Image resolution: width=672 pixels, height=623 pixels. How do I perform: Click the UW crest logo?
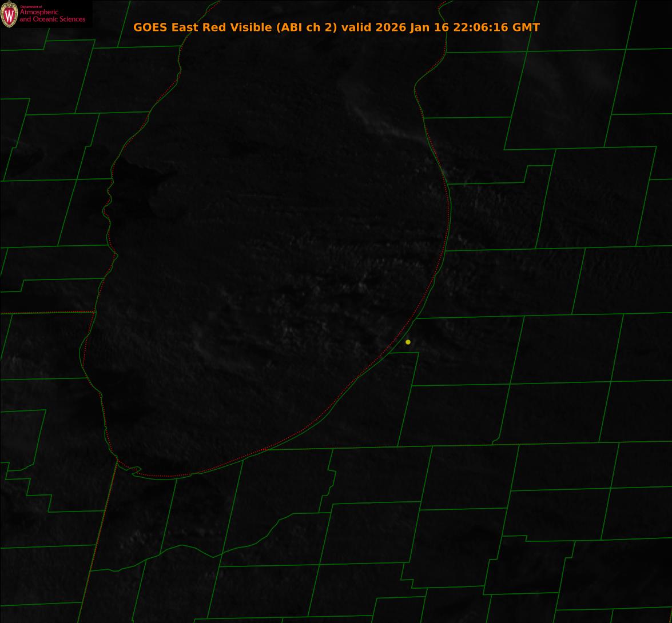click(x=9, y=14)
